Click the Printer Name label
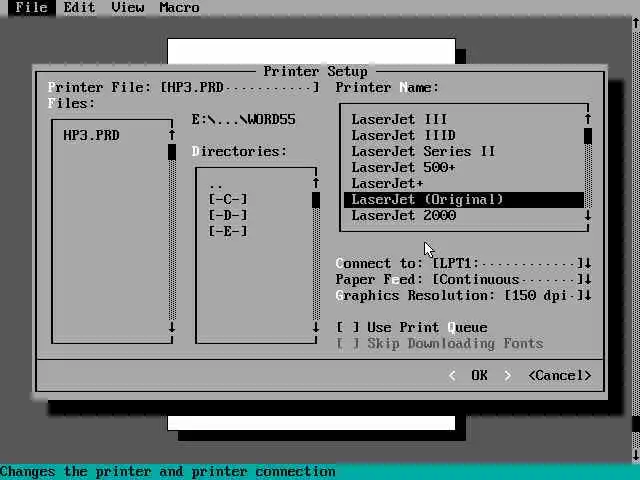The height and width of the screenshot is (480, 640). 387,87
